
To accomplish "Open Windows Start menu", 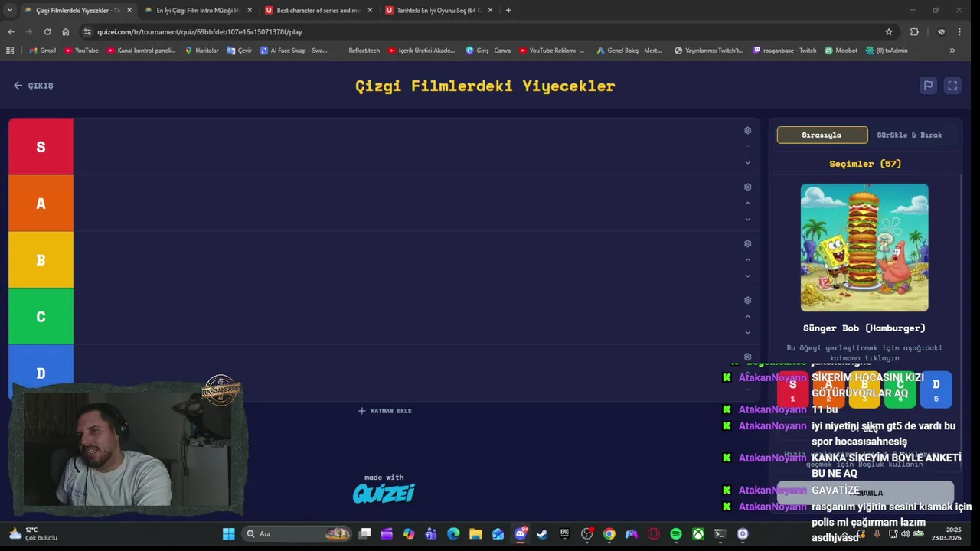I will (228, 533).
